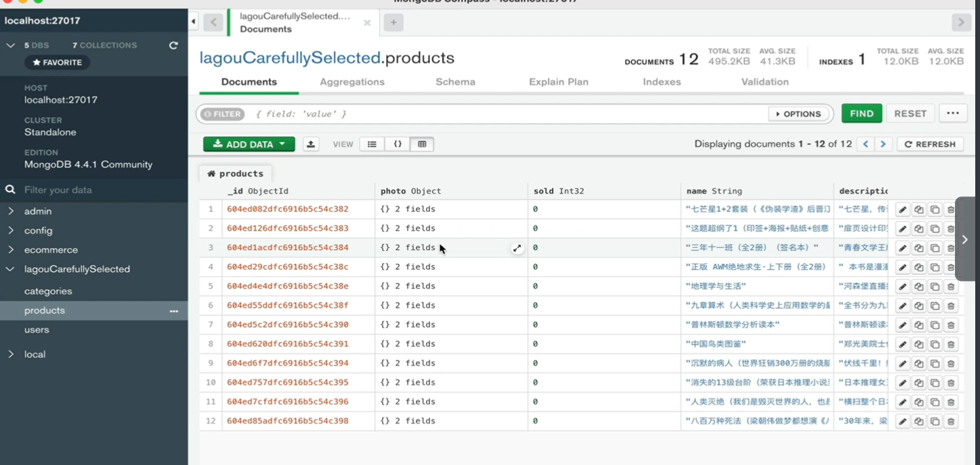The width and height of the screenshot is (980, 465).
Task: Switch to list view
Action: pyautogui.click(x=372, y=144)
